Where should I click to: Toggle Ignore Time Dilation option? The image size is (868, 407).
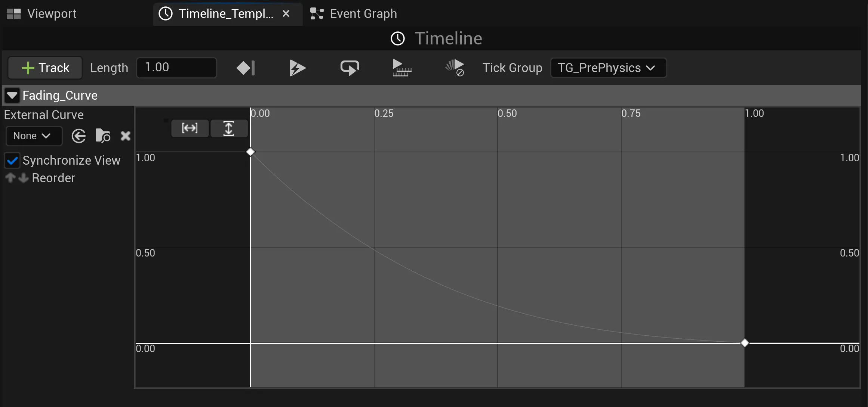click(x=455, y=68)
